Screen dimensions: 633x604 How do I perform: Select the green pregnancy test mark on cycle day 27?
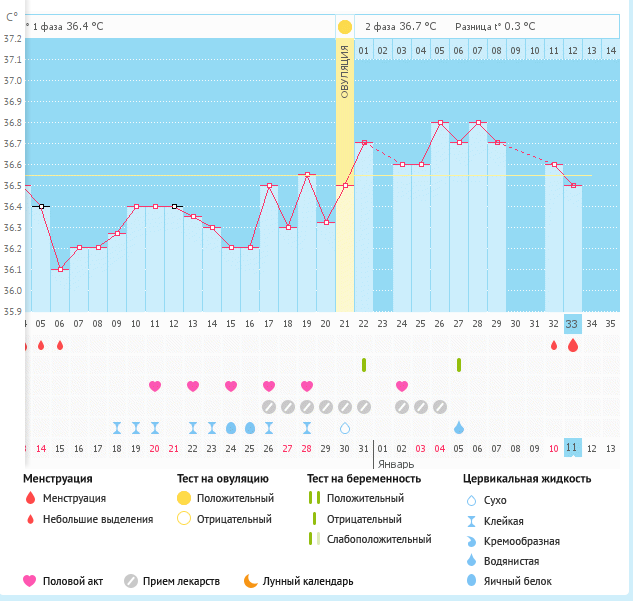coord(459,365)
